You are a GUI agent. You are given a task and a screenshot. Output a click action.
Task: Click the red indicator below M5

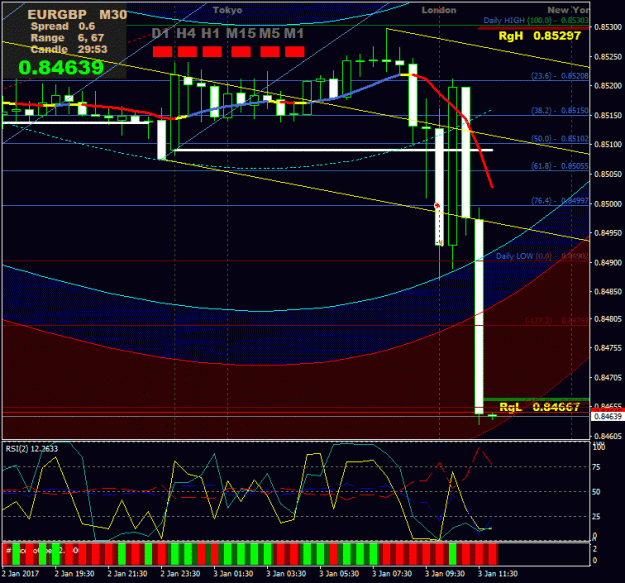270,51
